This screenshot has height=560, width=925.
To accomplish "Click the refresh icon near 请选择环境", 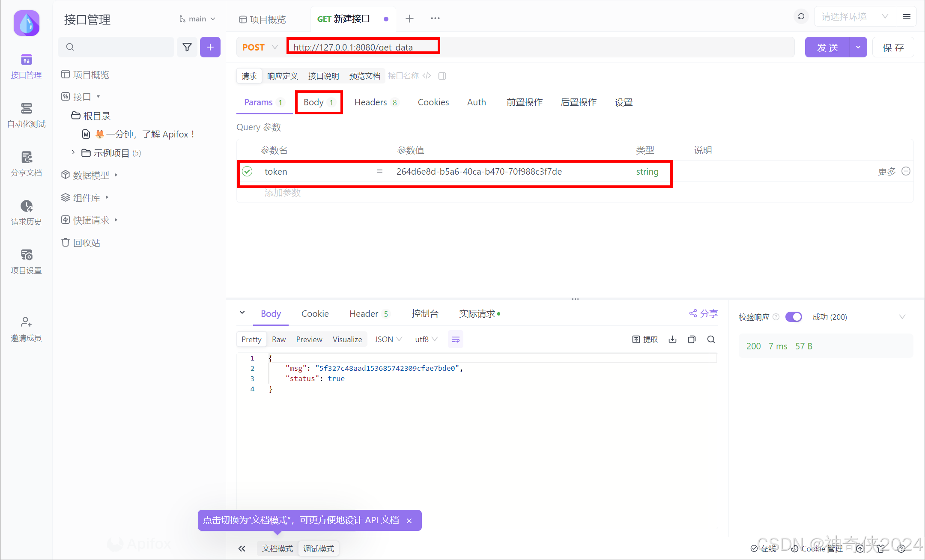I will click(x=801, y=16).
